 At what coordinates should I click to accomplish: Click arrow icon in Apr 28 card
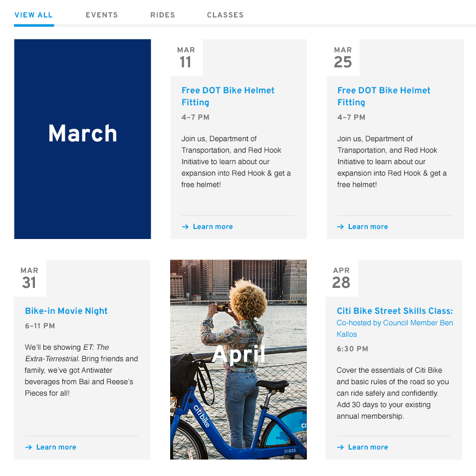coord(340,447)
